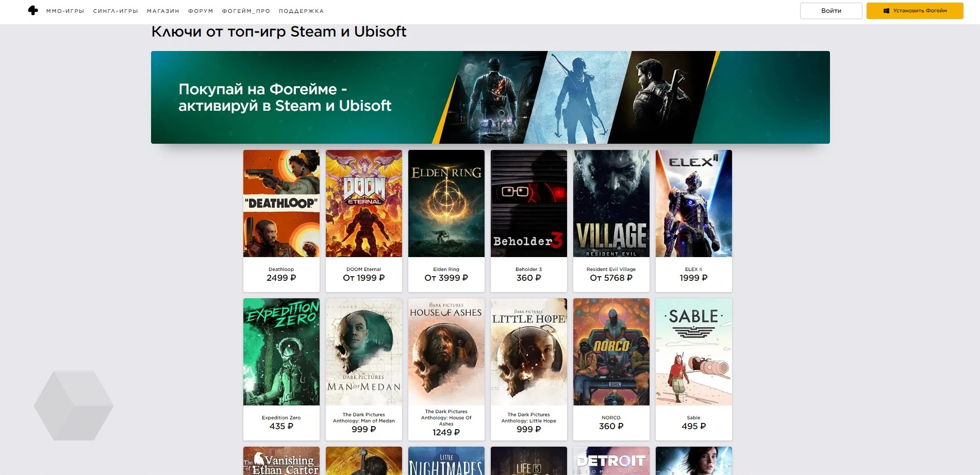Open the ELEX II game cover
Viewport: 980px width, 475px height.
[x=694, y=203]
